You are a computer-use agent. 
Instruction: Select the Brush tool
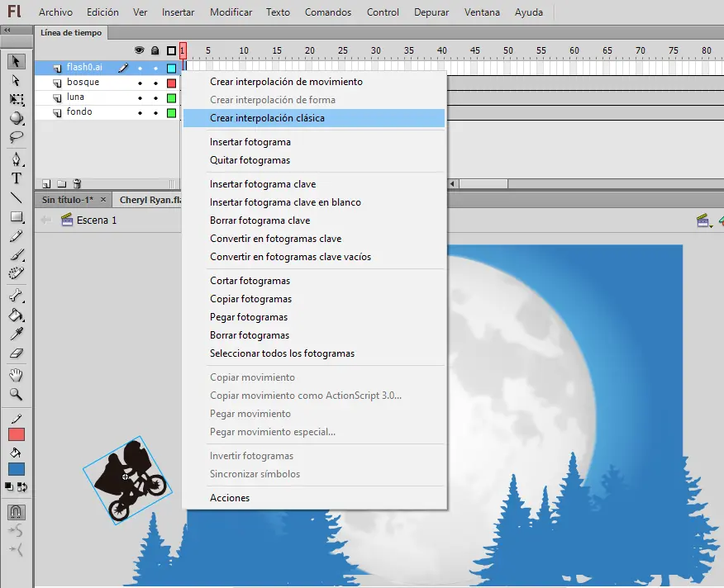click(x=17, y=254)
